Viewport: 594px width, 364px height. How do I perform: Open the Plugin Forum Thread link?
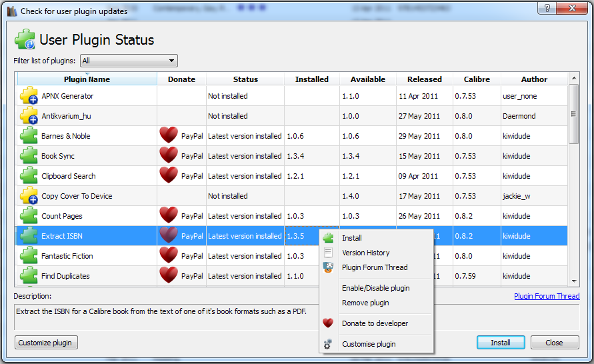[x=547, y=296]
